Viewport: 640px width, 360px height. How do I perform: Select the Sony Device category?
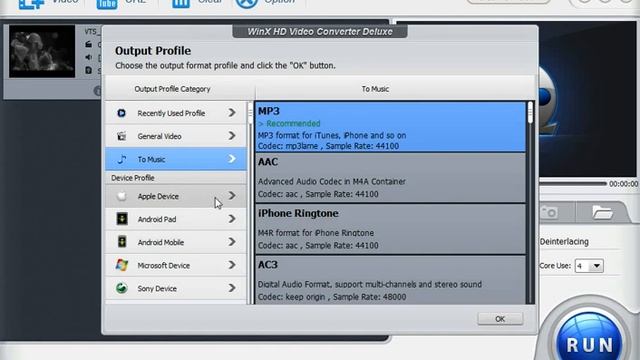tap(176, 288)
